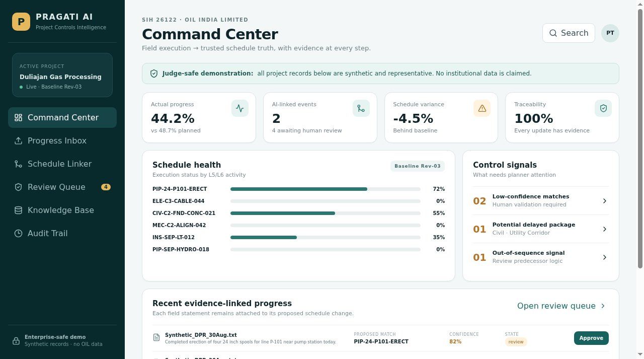Select the Duliajan Gas Processing project card
The height and width of the screenshot is (359, 644).
pos(62,75)
